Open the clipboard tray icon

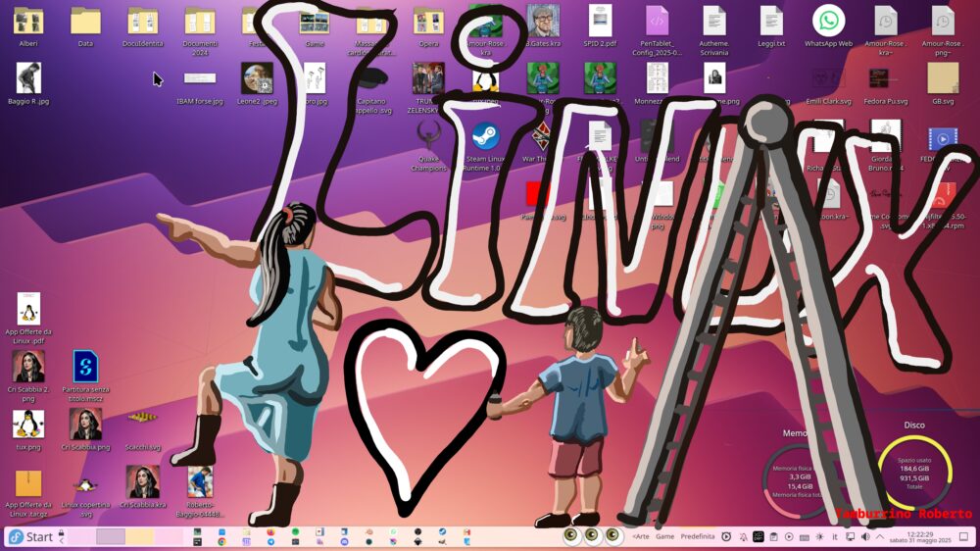pyautogui.click(x=773, y=536)
